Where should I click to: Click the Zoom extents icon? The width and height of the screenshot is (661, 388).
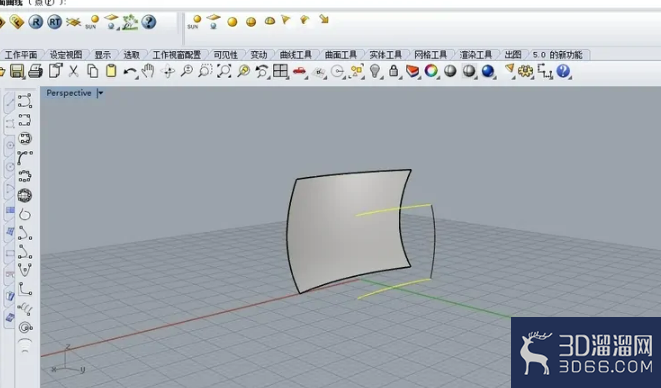(224, 71)
